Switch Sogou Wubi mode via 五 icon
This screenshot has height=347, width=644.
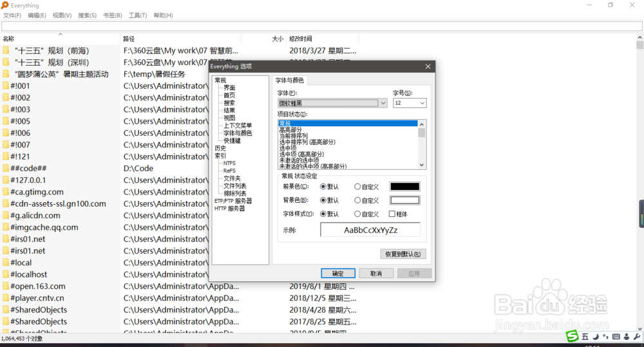[585, 337]
